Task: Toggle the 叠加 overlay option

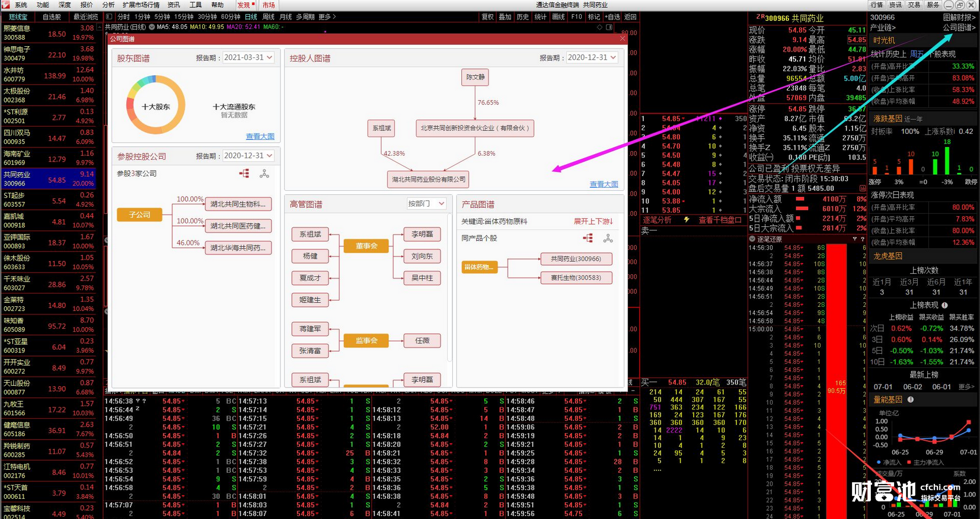Action: point(505,17)
